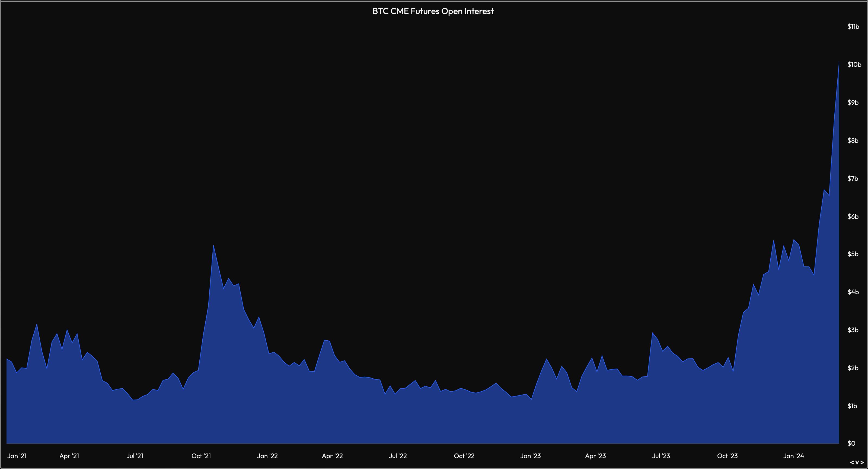Click the final peak near $10b

[x=839, y=61]
